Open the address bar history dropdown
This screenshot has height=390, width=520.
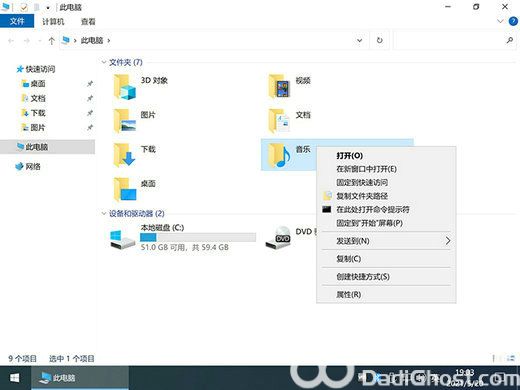coord(359,40)
